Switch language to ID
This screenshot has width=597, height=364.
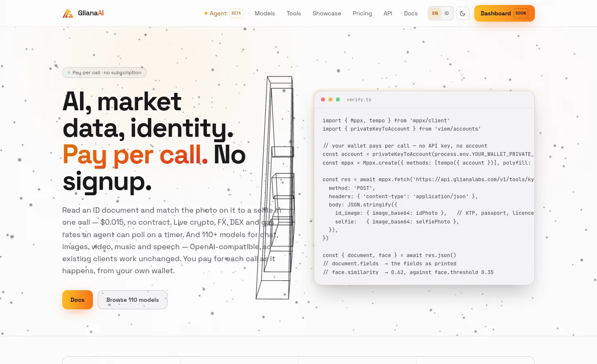tap(447, 13)
